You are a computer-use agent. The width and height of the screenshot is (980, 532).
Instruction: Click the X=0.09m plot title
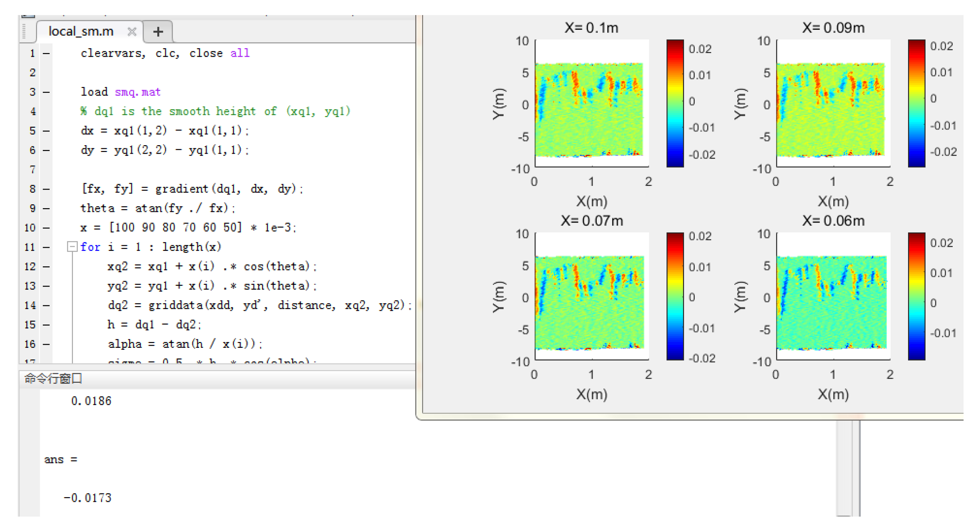pos(833,28)
